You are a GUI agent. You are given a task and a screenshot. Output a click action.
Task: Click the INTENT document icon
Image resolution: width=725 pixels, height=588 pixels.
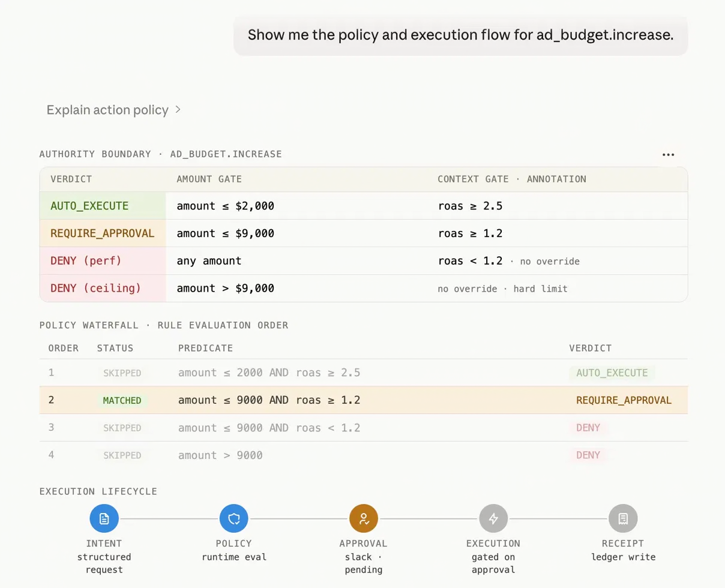[x=104, y=518]
